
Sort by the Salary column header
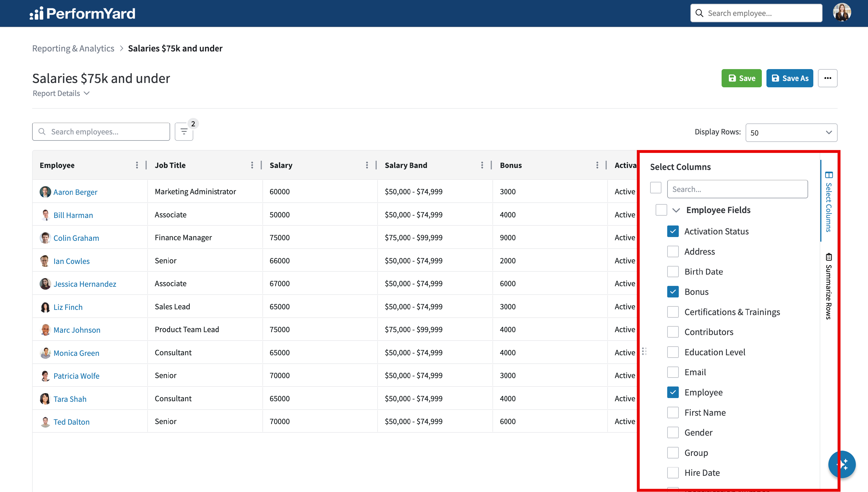pos(281,165)
